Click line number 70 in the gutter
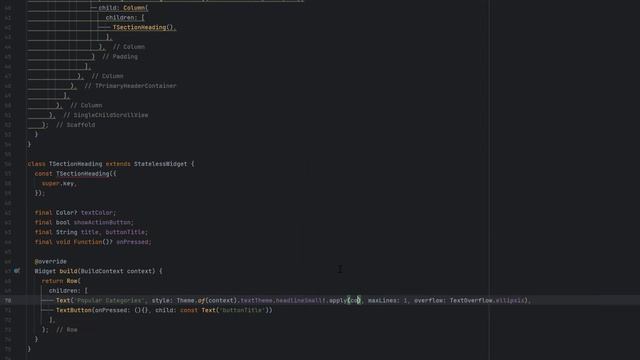640x360 pixels. (x=8, y=300)
